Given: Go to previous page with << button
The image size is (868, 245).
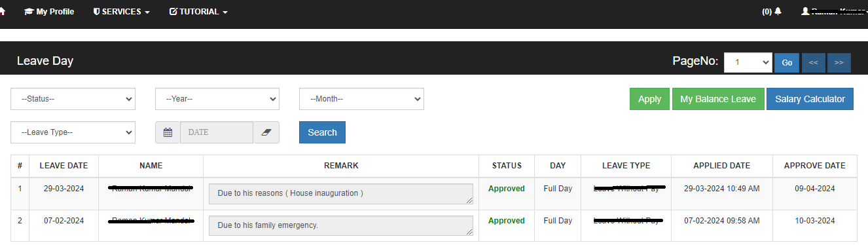Looking at the screenshot, I should [813, 63].
